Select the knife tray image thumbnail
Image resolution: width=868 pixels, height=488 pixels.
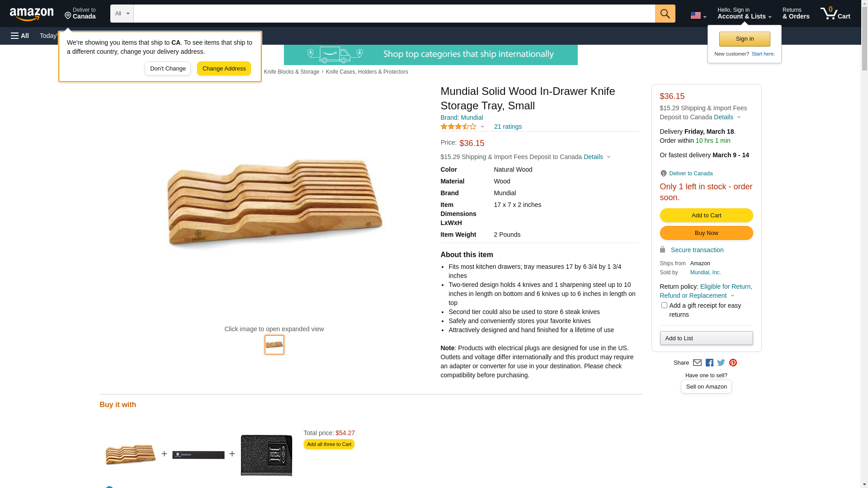(x=274, y=345)
